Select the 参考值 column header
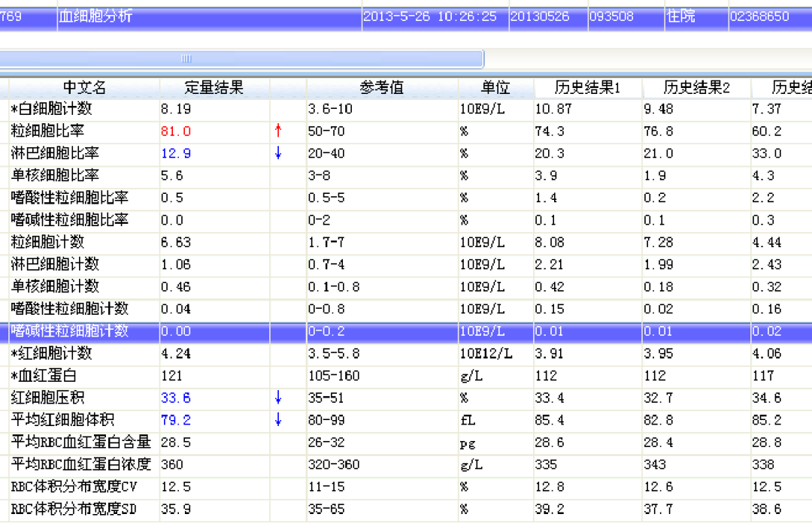This screenshot has width=812, height=523. [382, 87]
